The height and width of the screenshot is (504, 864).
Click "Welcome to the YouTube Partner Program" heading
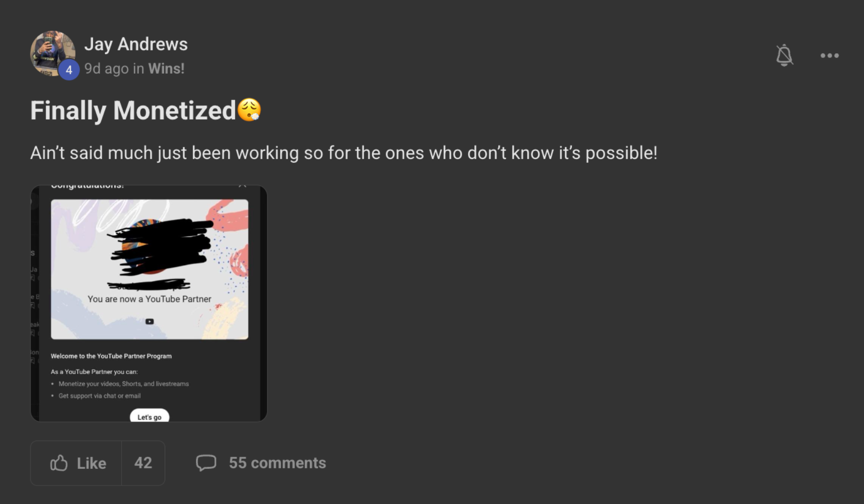coord(111,356)
